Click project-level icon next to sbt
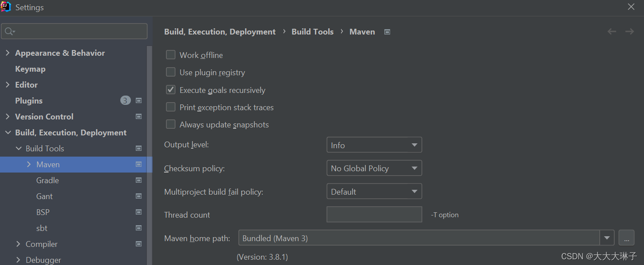The height and width of the screenshot is (265, 644). point(139,228)
